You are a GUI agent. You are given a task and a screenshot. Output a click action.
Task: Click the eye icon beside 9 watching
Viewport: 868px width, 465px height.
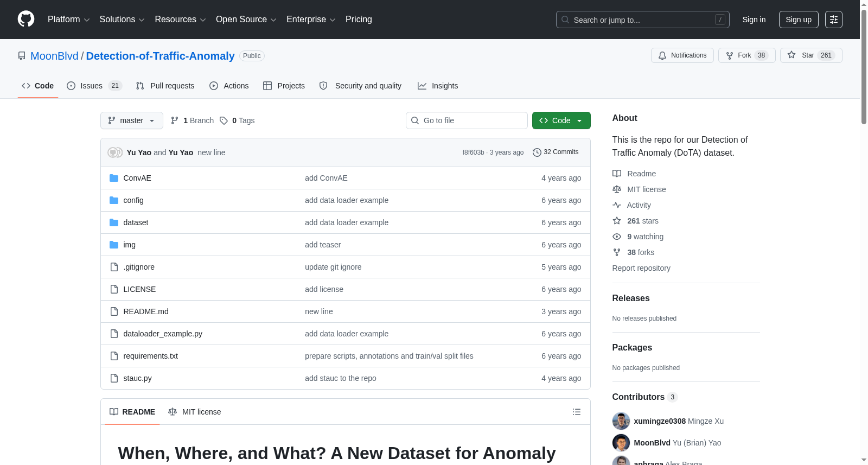click(x=617, y=237)
